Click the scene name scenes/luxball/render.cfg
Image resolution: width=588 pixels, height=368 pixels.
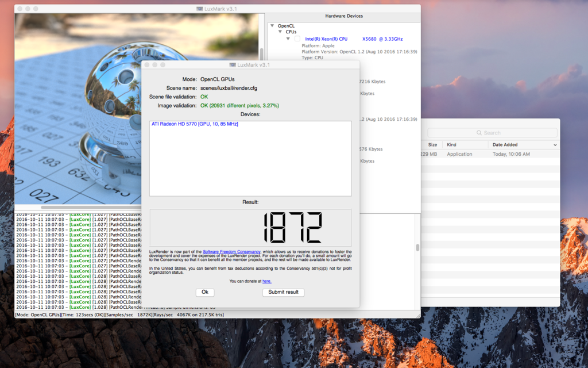click(229, 88)
